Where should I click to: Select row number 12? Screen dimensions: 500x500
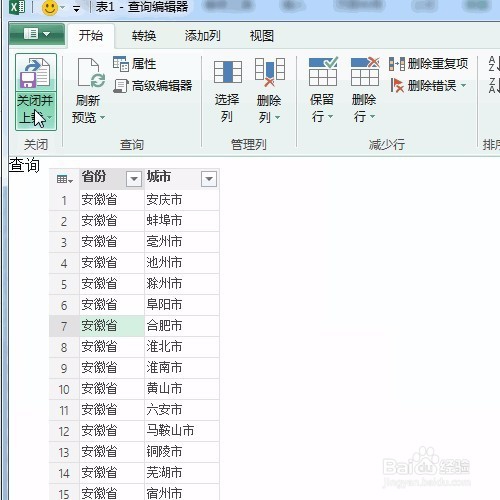(64, 431)
